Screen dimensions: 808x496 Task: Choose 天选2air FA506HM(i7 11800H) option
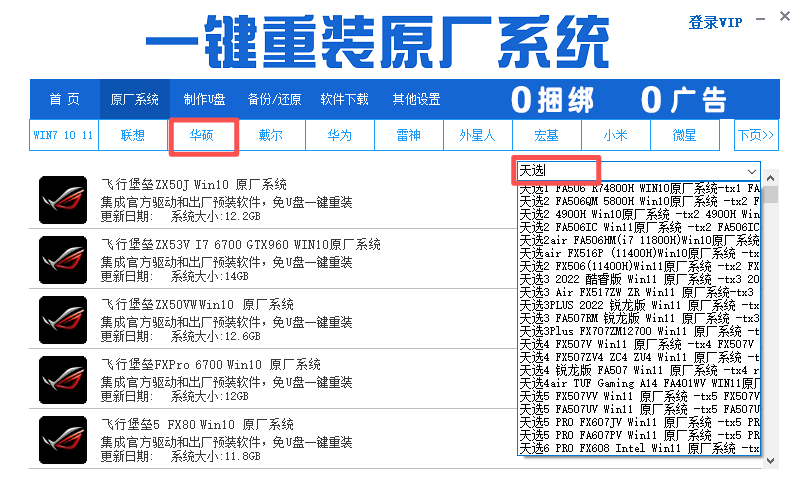pos(639,240)
